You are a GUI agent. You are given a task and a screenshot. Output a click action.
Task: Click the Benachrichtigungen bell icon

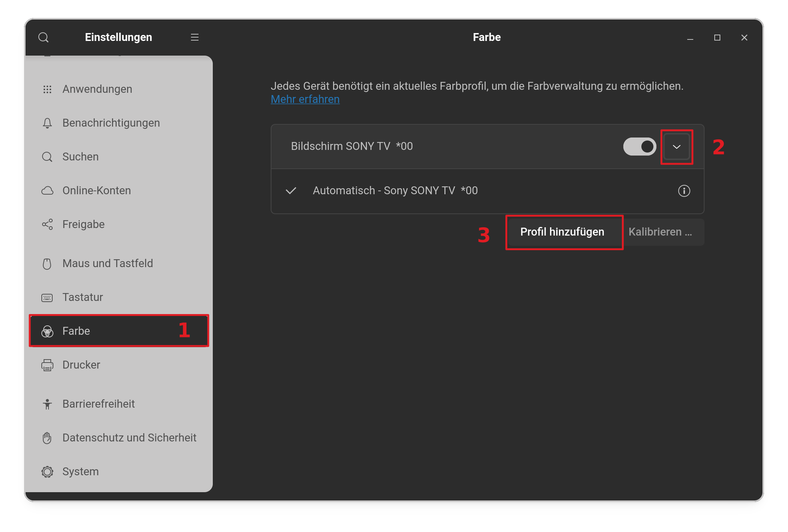tap(47, 123)
